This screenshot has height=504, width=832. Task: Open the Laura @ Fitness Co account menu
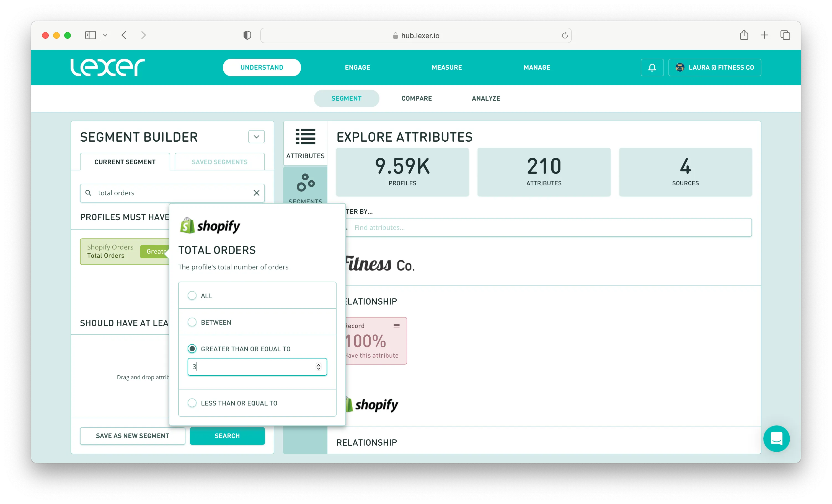(x=714, y=67)
